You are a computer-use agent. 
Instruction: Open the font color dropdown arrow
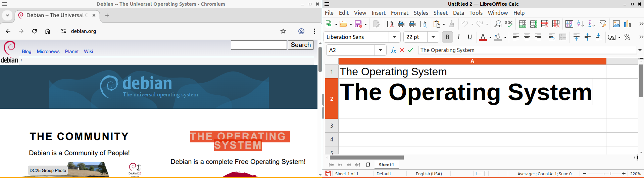pyautogui.click(x=490, y=37)
